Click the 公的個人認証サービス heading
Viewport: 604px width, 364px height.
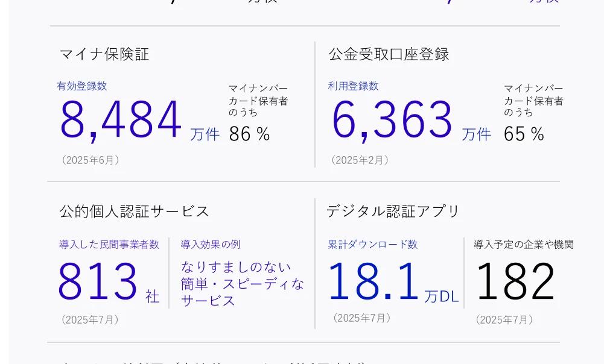pyautogui.click(x=134, y=212)
